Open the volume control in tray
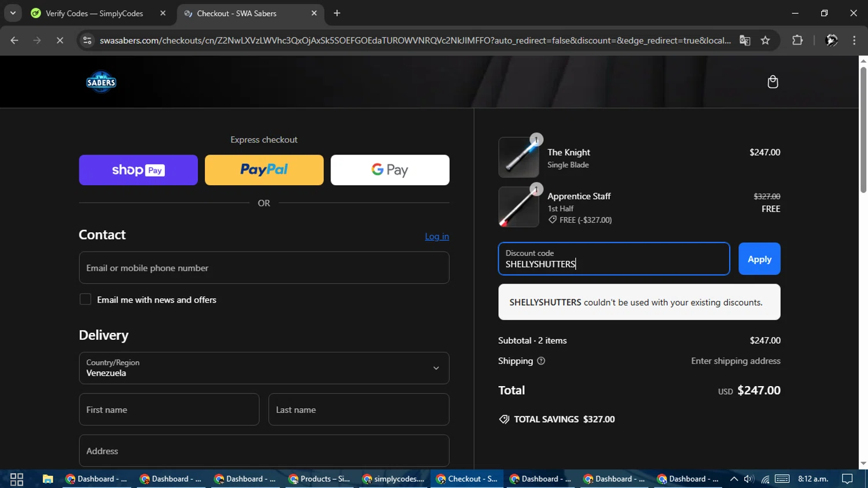Image resolution: width=868 pixels, height=488 pixels. pyautogui.click(x=749, y=479)
